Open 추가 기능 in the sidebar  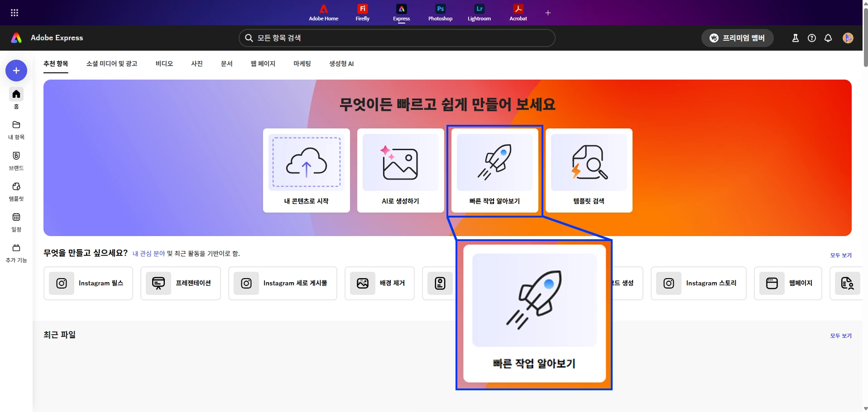(16, 253)
